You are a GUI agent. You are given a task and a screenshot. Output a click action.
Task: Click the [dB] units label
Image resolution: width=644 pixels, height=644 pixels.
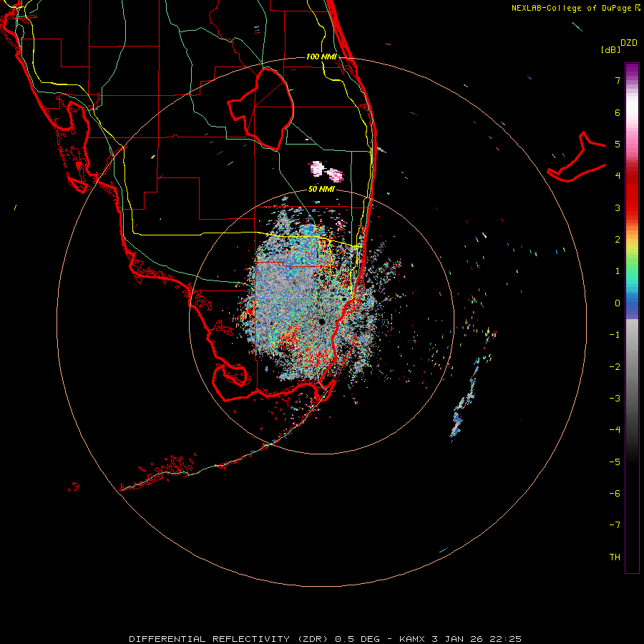click(611, 49)
